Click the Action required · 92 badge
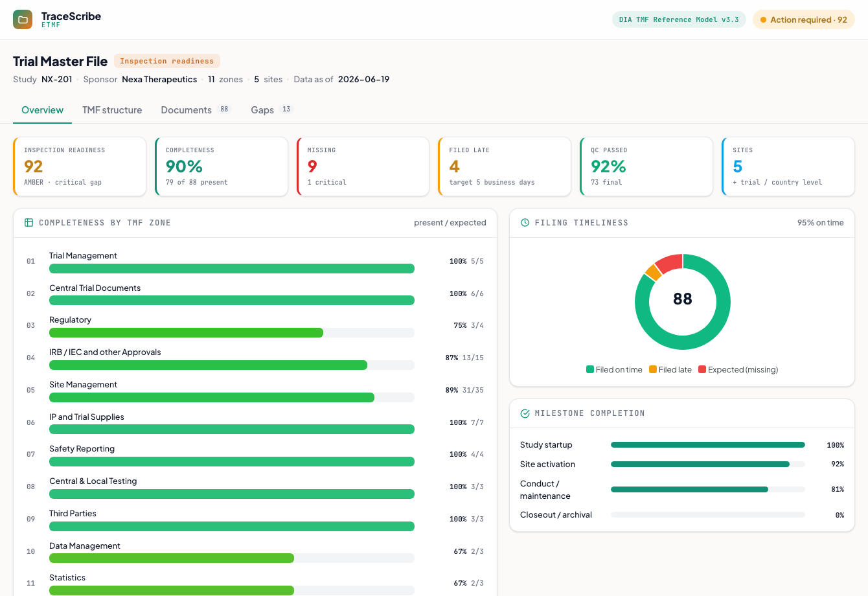868x596 pixels. [x=803, y=20]
